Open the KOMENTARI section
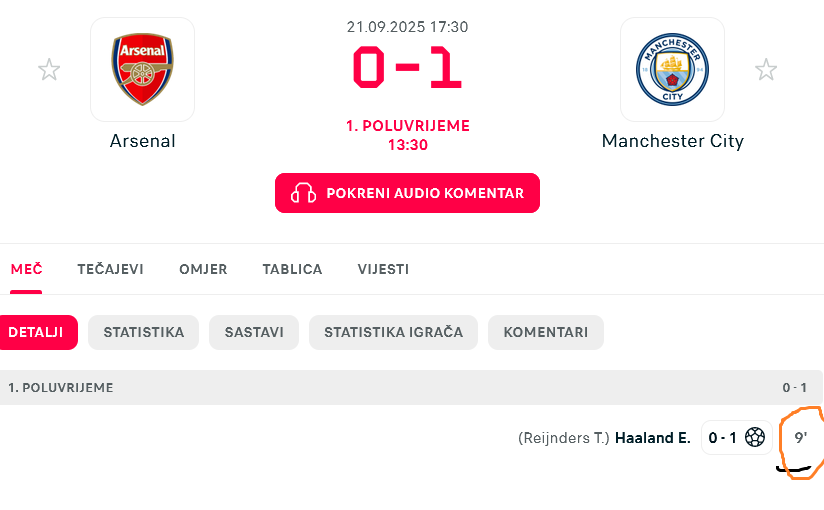Image resolution: width=824 pixels, height=510 pixels. click(545, 332)
